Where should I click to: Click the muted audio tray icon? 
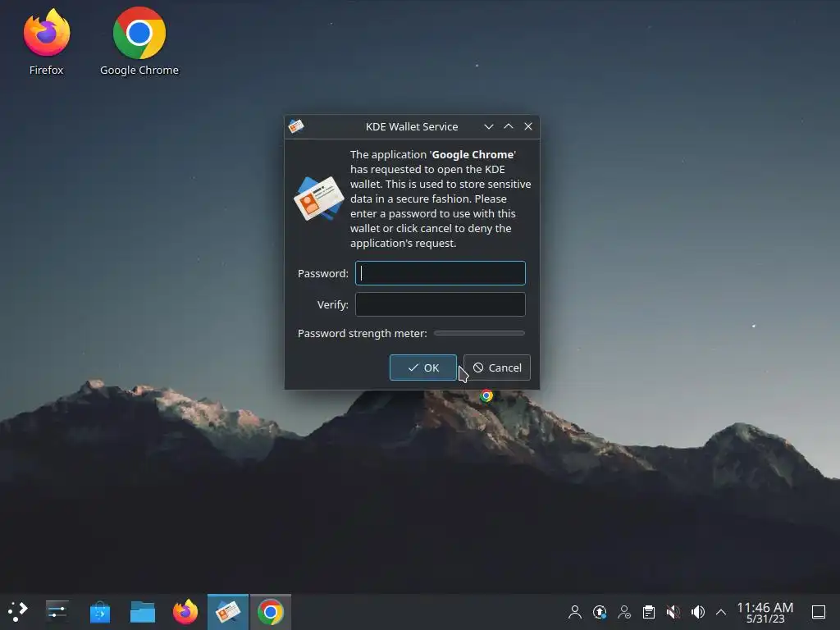[673, 612]
